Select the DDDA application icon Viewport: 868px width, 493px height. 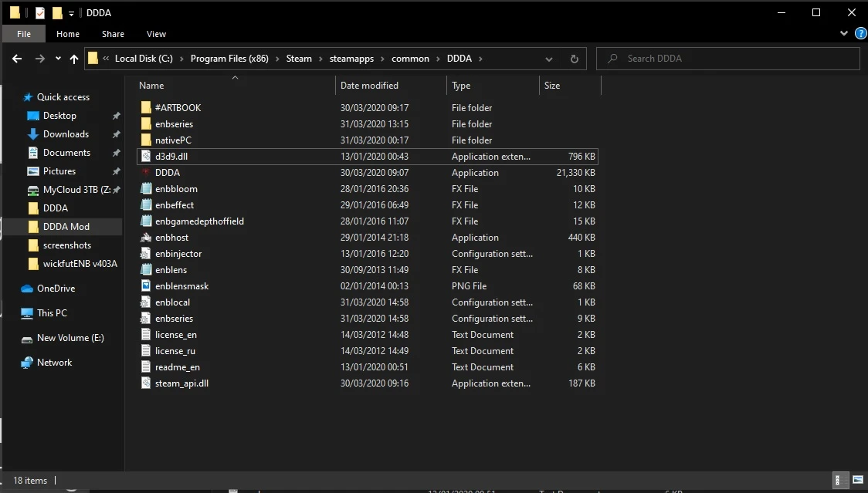146,173
